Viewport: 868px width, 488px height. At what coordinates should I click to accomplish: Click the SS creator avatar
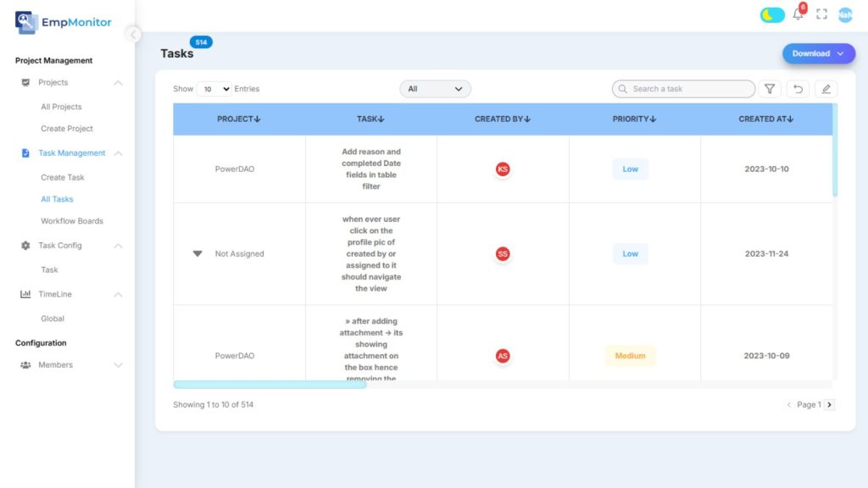tap(503, 254)
